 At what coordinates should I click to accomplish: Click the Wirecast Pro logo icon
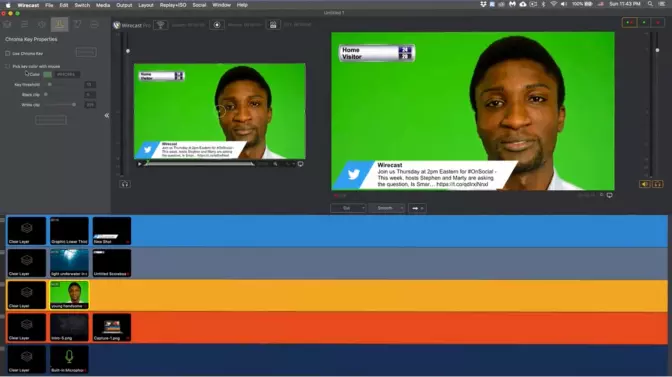(117, 25)
